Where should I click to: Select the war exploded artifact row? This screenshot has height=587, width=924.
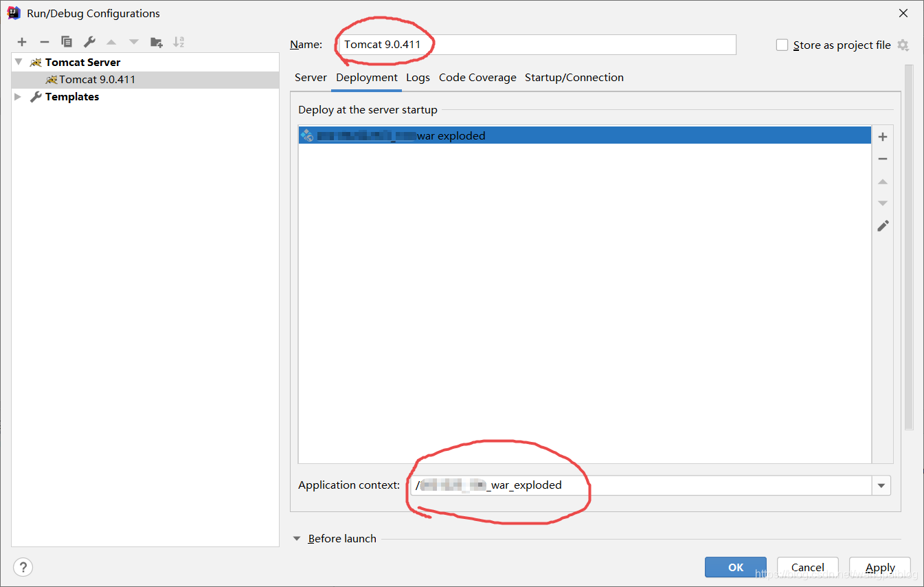585,135
